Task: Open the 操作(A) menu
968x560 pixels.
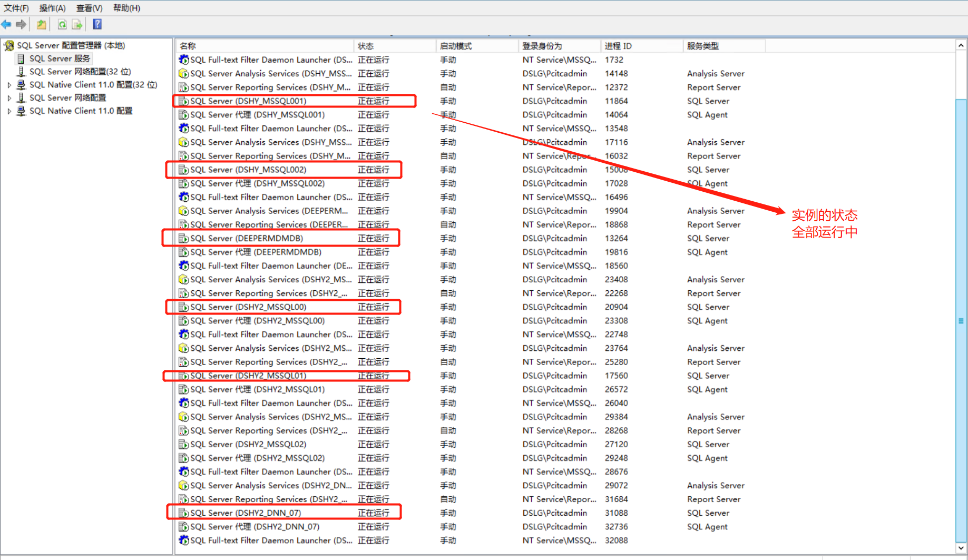Action: [52, 8]
